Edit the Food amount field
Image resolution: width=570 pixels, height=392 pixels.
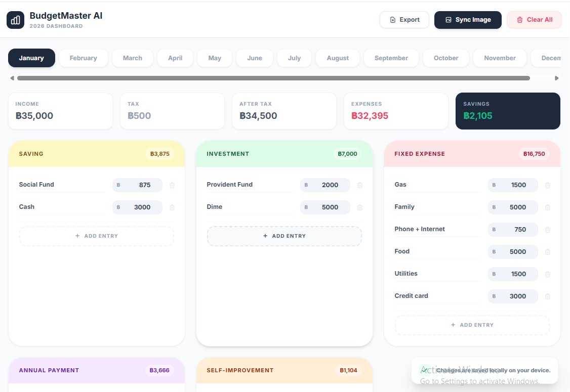click(x=513, y=252)
